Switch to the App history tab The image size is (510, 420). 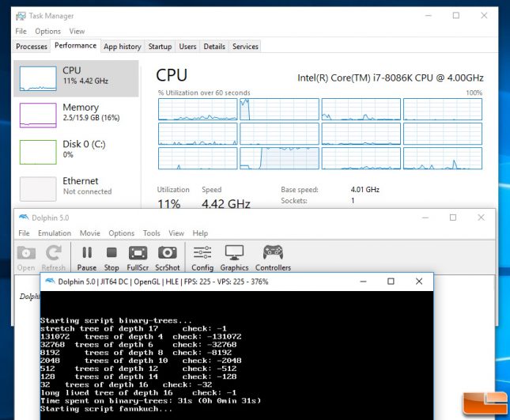123,47
